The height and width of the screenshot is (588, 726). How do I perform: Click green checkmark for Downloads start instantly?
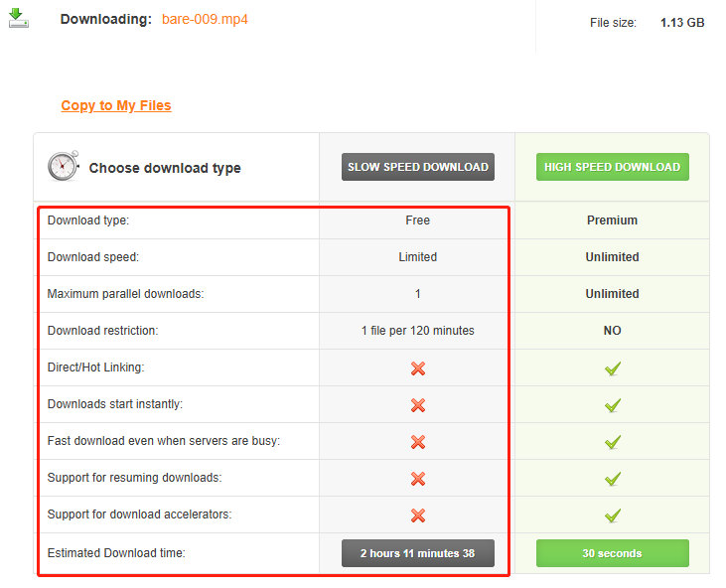click(x=612, y=405)
